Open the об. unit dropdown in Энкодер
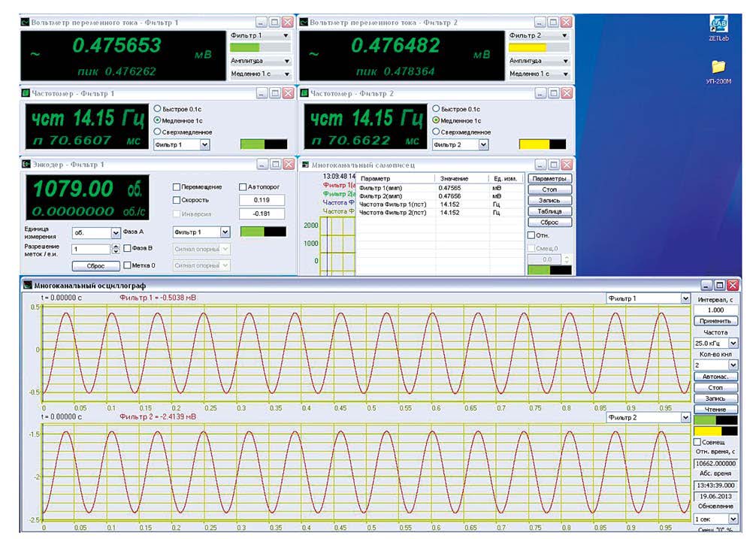 [96, 233]
